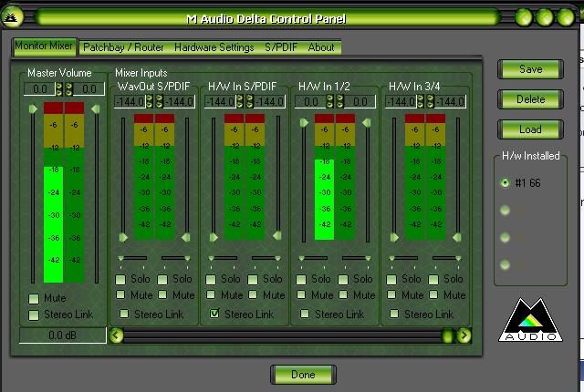The height and width of the screenshot is (392, 584).
Task: Click H/W In 3/4 right -144.0 level field
Action: [450, 101]
